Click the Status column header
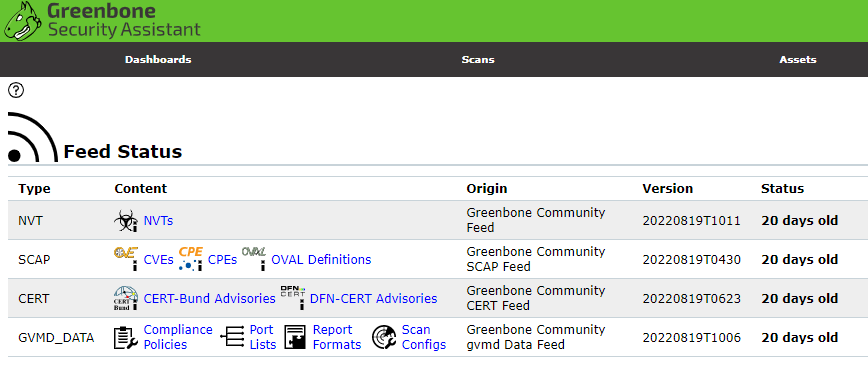 coord(782,189)
